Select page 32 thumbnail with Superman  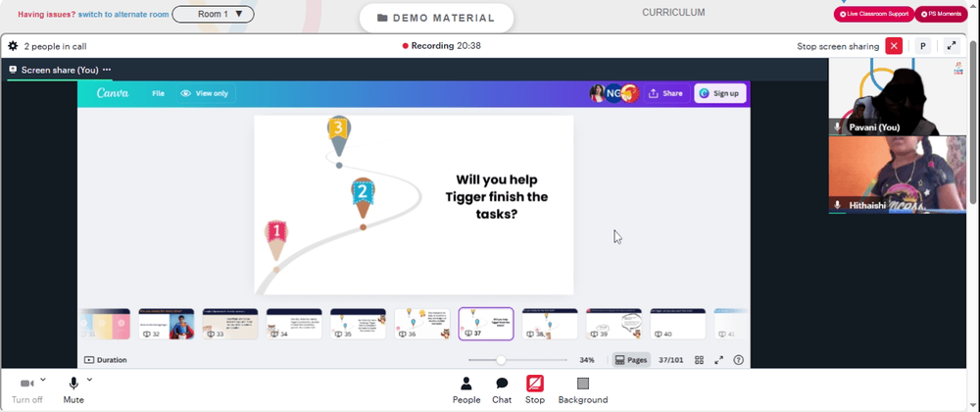click(x=167, y=324)
